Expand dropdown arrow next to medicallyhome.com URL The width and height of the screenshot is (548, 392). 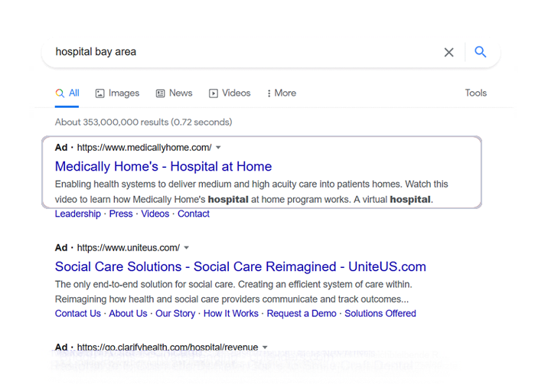218,148
